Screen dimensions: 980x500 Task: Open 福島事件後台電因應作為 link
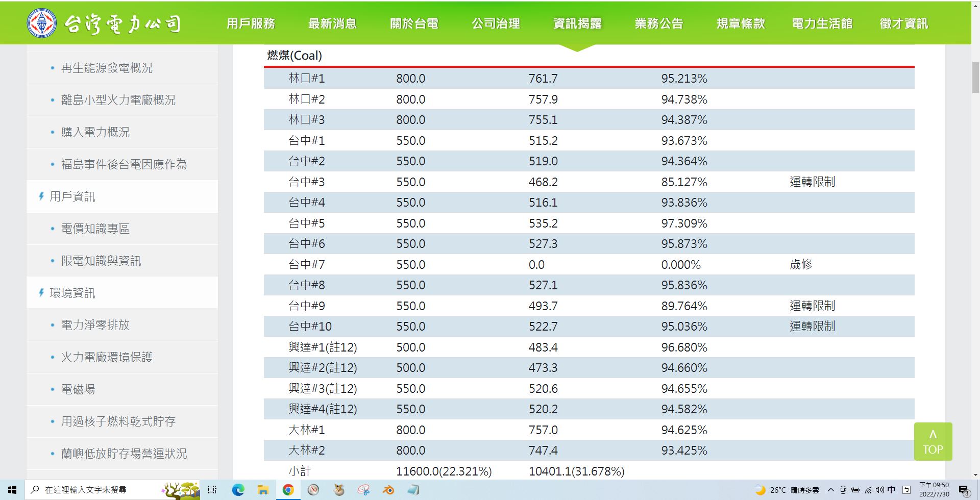[124, 164]
